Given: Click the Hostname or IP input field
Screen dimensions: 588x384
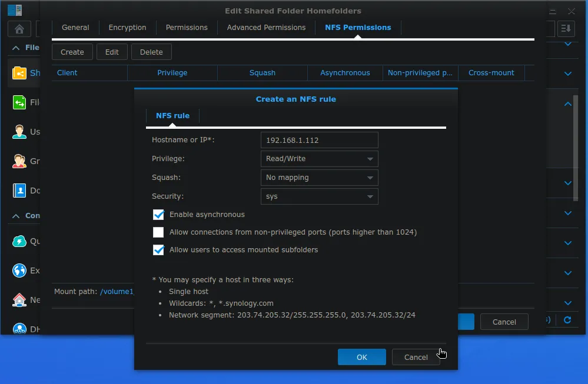Looking at the screenshot, I should [319, 140].
